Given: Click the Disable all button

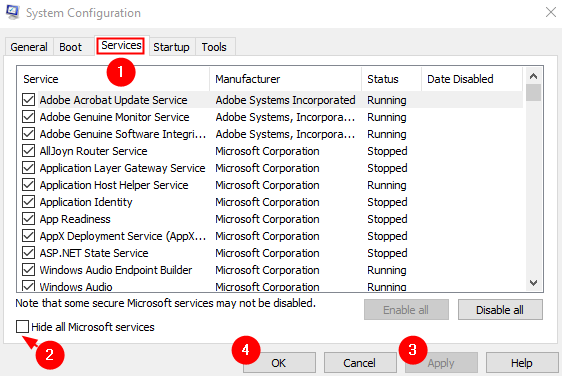Looking at the screenshot, I should pos(500,310).
